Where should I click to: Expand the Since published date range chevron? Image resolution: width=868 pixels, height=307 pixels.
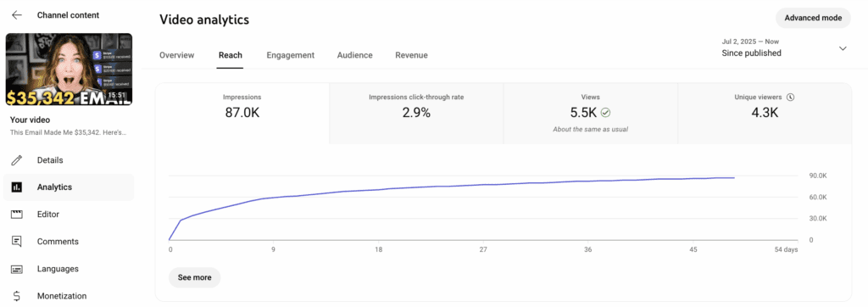click(843, 48)
